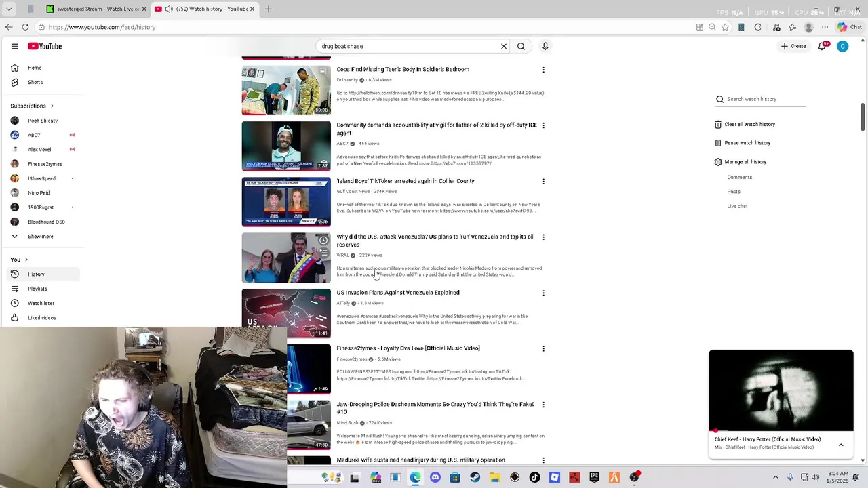Reload the page with browser refresh button
Viewport: 868px width, 488px height.
25,27
